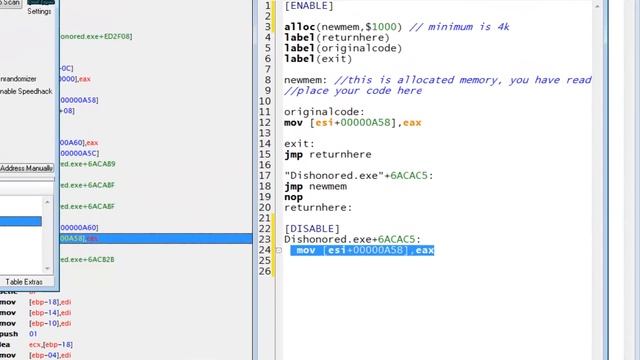Screen dimensions: 640x360
Task: Click unquoted Dishonored.exe+6ACAC5: on line 23
Action: point(352,239)
